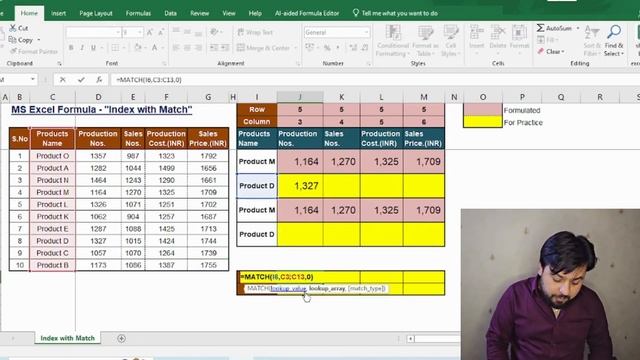640x360 pixels.
Task: Open Merge & Center dropdown arrow
Action: coord(296,48)
